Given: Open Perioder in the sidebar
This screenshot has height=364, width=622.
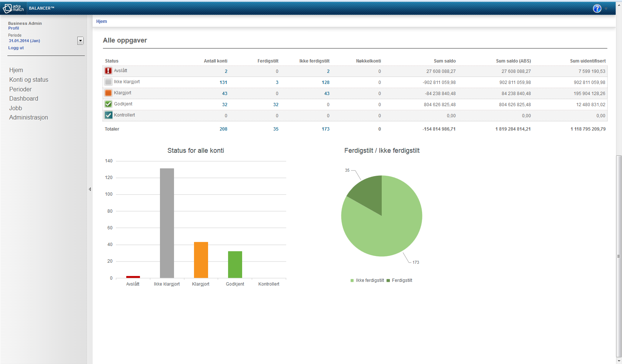Looking at the screenshot, I should pos(20,90).
